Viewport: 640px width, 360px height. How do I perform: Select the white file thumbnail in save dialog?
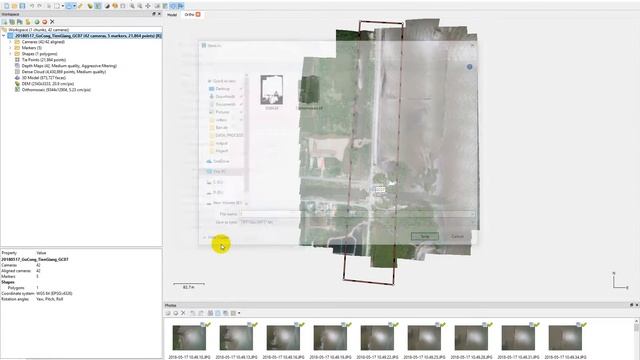[x=272, y=90]
